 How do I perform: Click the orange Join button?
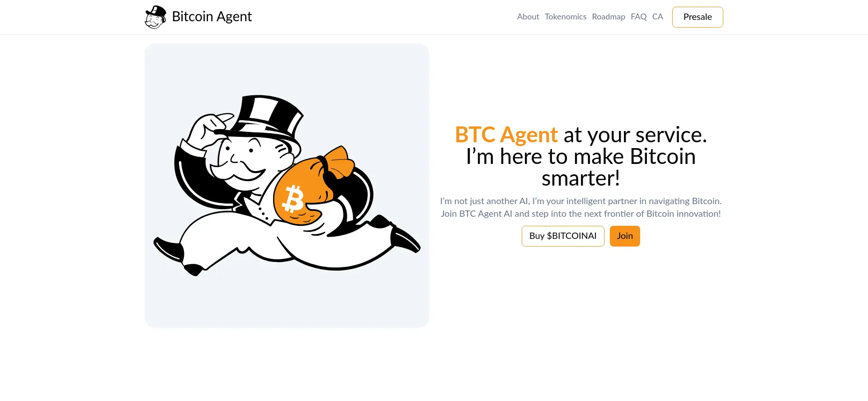[x=625, y=236]
